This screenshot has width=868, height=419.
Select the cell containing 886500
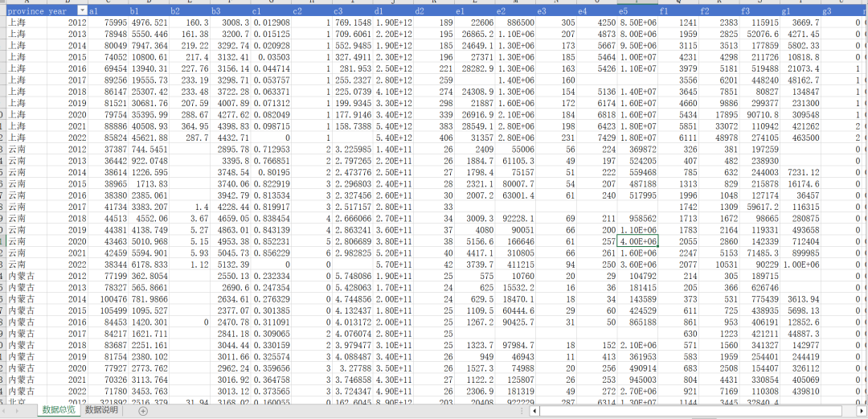[x=515, y=23]
